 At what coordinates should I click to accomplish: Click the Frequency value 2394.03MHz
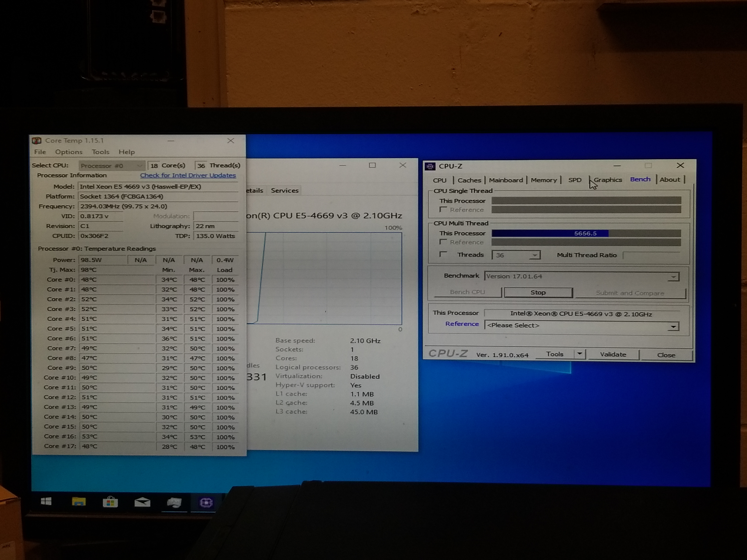pos(158,206)
